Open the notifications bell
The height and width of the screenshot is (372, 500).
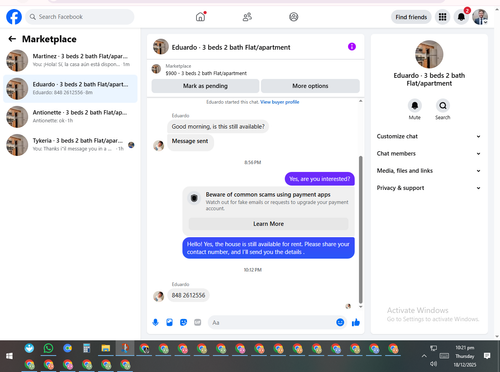[x=461, y=17]
